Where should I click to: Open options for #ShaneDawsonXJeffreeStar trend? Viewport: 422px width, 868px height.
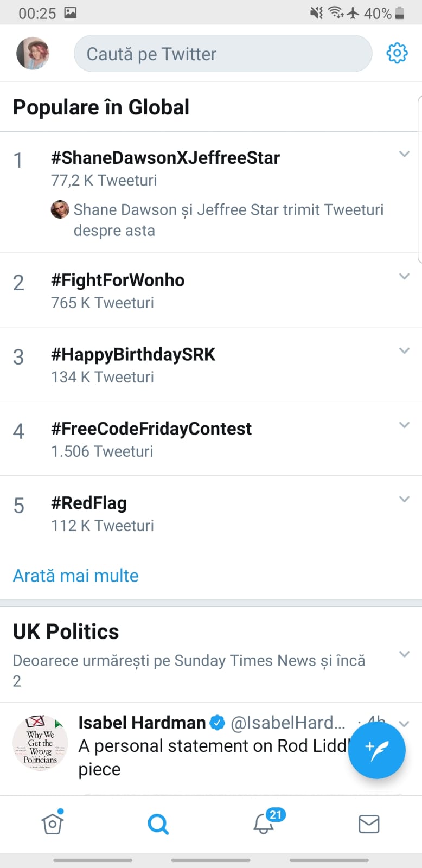(404, 154)
